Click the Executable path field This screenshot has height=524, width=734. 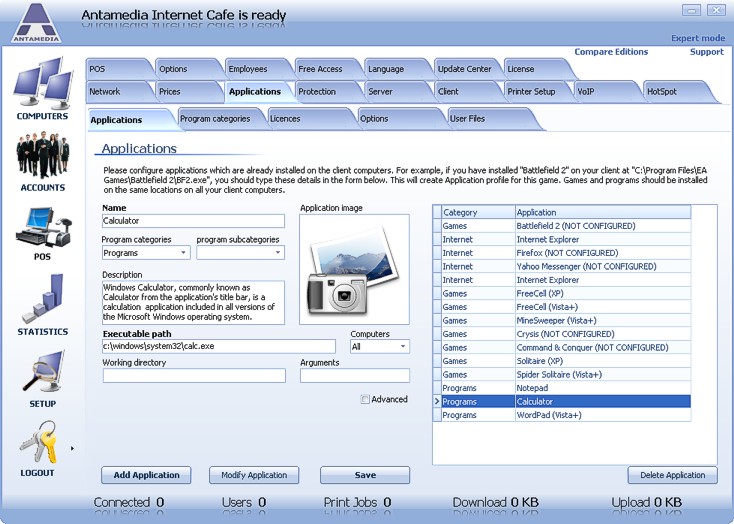point(219,347)
